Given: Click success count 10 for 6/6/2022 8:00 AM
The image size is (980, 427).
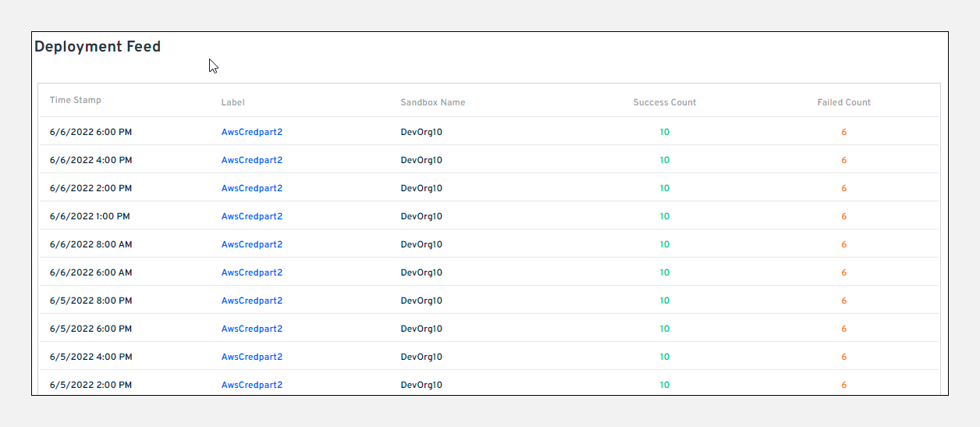Looking at the screenshot, I should click(x=665, y=244).
